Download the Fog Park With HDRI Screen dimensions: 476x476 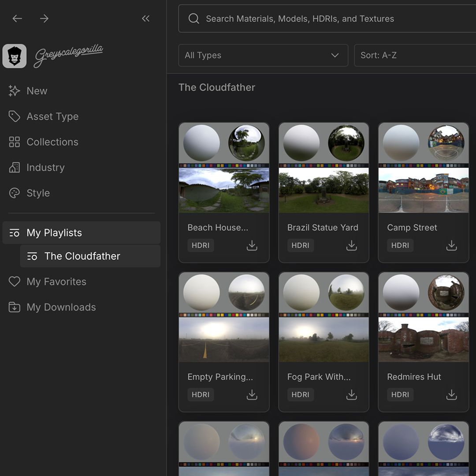point(352,394)
